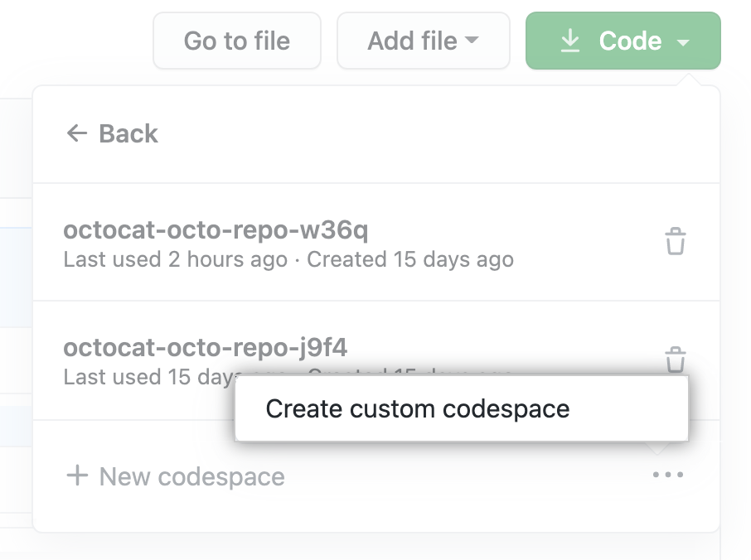Image resolution: width=751 pixels, height=560 pixels.
Task: Click trash icon for octocat-octo-repo-j9f4
Action: pyautogui.click(x=675, y=360)
